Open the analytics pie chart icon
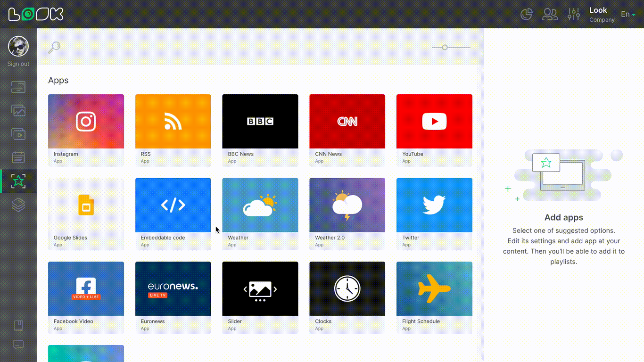Screen dimensions: 644x362 [526, 15]
